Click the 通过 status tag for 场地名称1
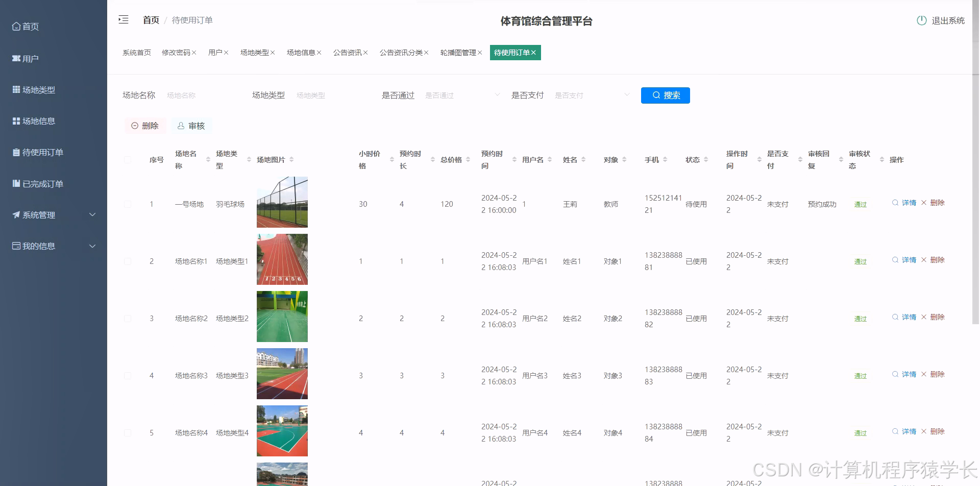This screenshot has height=486, width=980. (x=861, y=261)
